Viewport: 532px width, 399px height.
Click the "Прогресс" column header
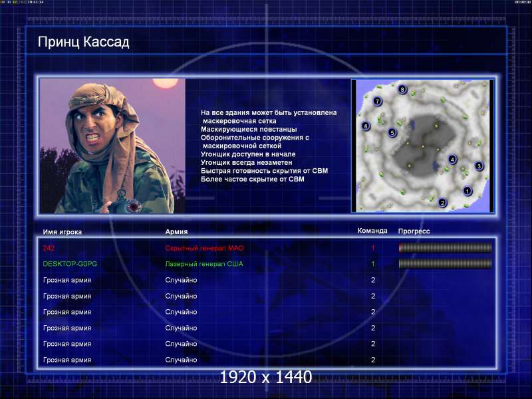pos(414,231)
